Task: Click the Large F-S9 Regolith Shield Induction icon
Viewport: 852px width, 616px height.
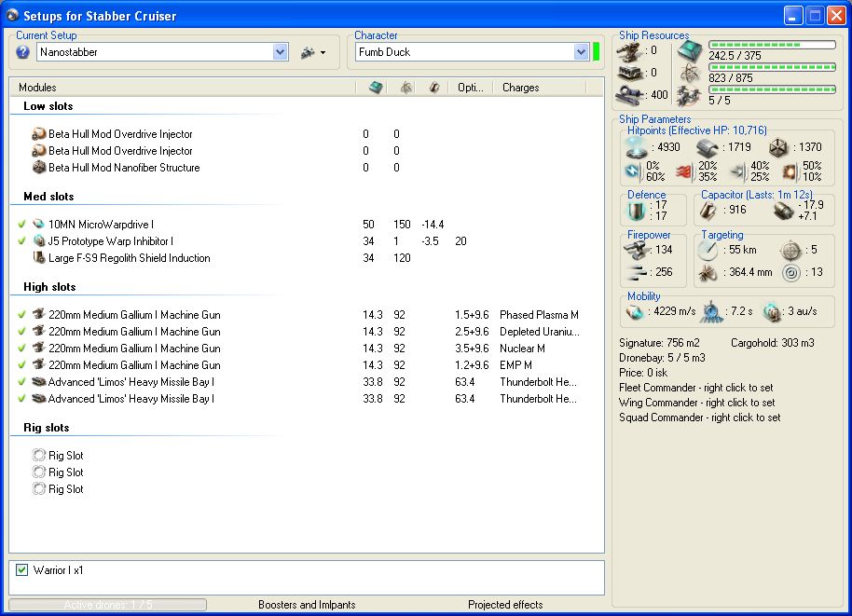Action: coord(39,258)
